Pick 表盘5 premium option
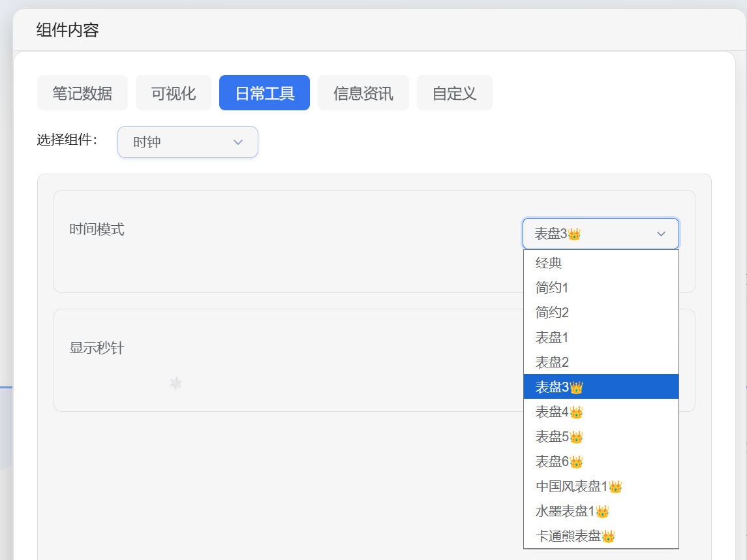The width and height of the screenshot is (747, 560). point(601,437)
